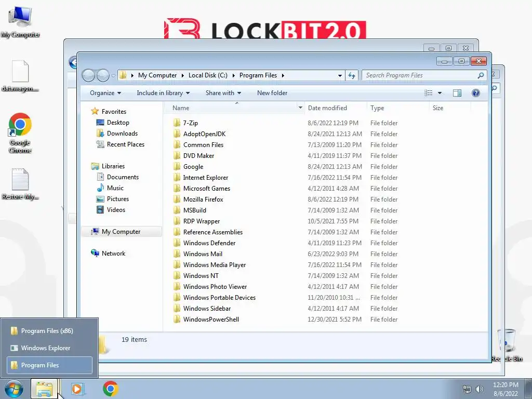The width and height of the screenshot is (532, 399).
Task: Sort by the Type column header
Action: (x=397, y=108)
